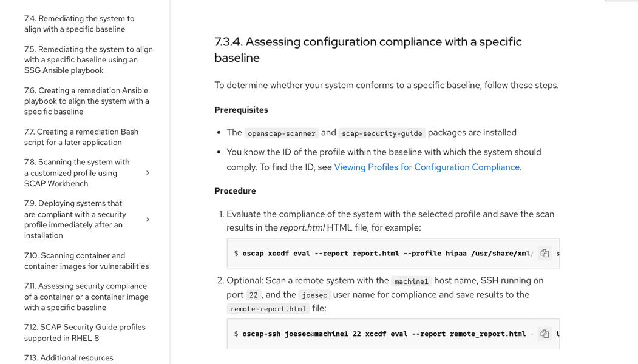Open 7.6 Creating a remediation Ansible playbook
This screenshot has width=638, height=364.
(x=86, y=101)
